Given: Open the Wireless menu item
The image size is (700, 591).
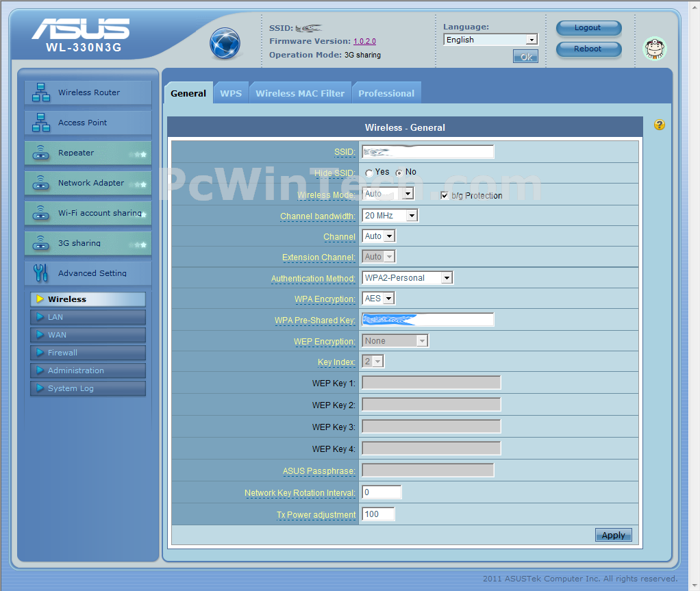Looking at the screenshot, I should click(88, 299).
